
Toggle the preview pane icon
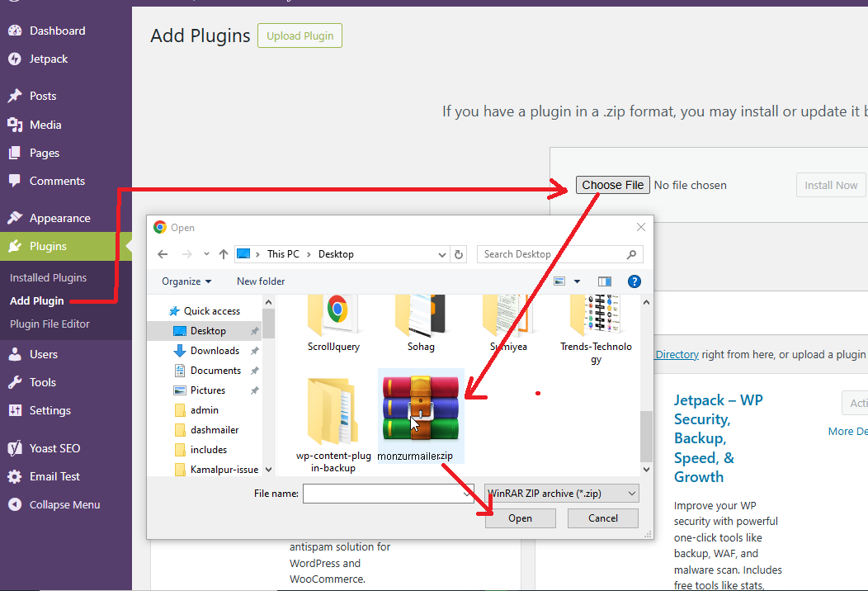(x=604, y=281)
